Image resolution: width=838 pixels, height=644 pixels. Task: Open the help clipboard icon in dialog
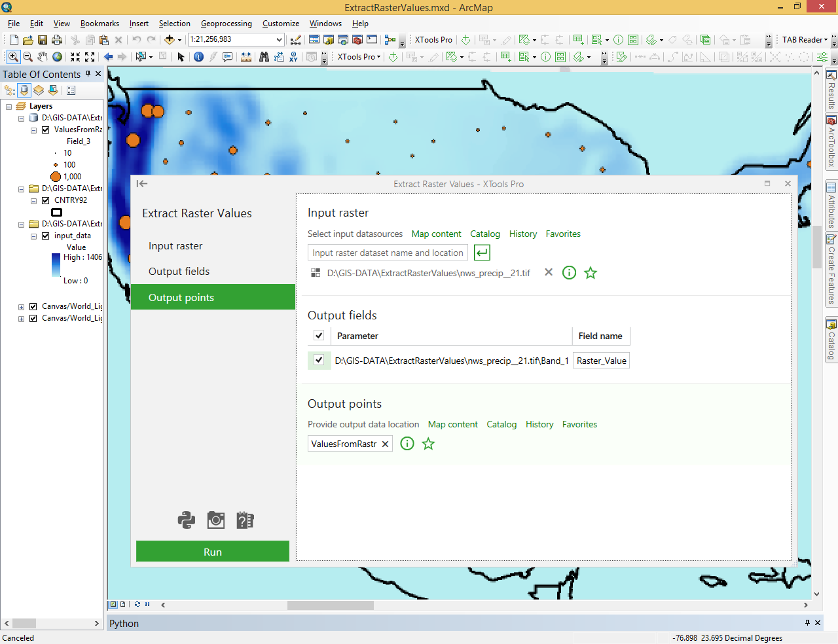(x=245, y=520)
